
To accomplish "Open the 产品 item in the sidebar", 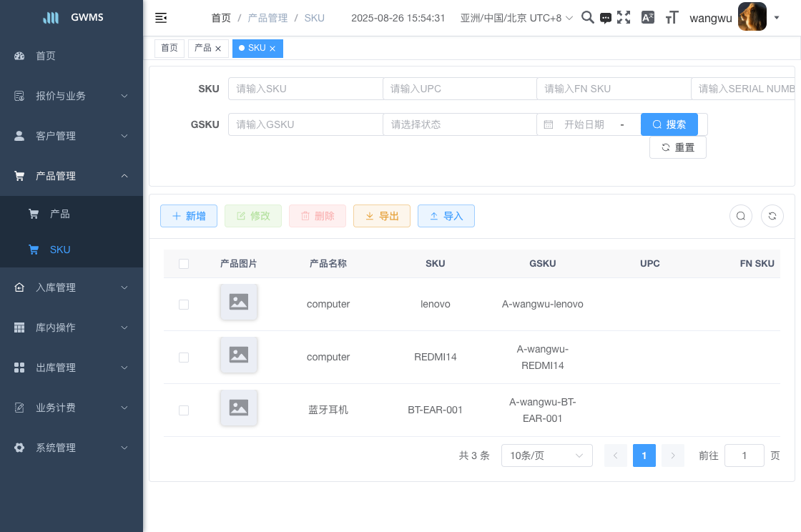I will 60,214.
